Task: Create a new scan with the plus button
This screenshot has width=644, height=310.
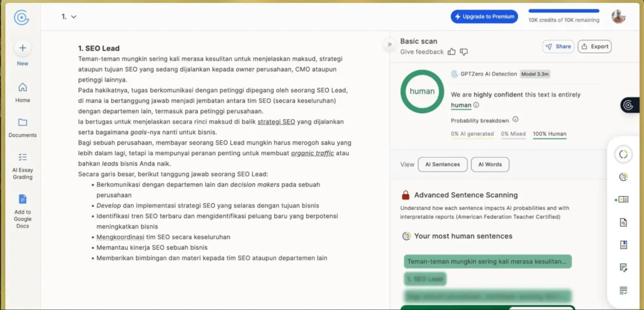Action: coord(22,48)
